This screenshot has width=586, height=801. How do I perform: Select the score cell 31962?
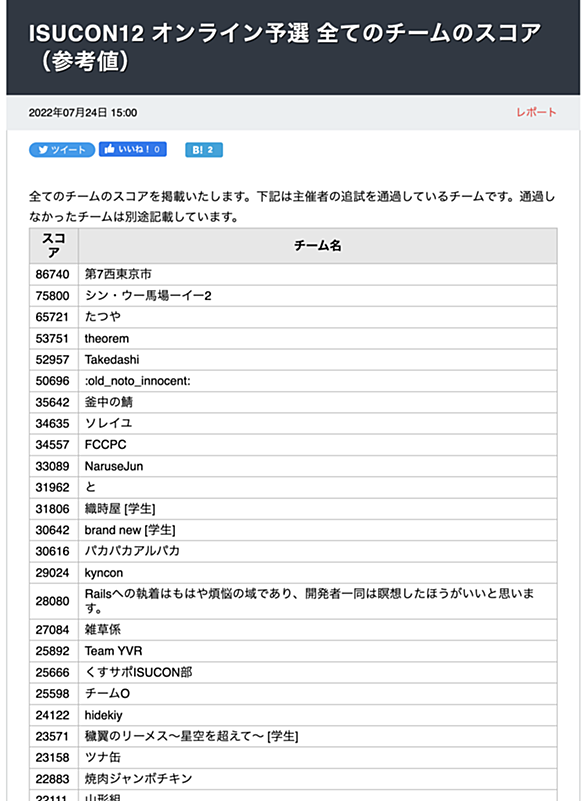(54, 488)
